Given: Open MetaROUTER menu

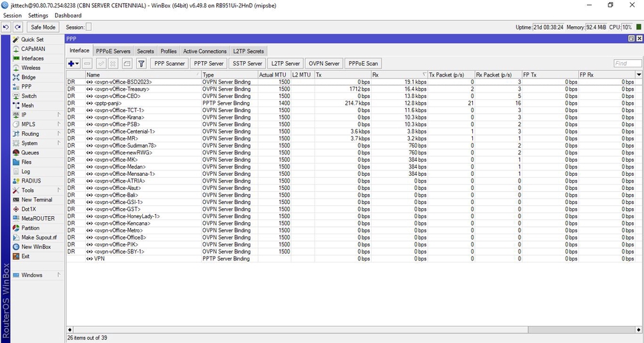Looking at the screenshot, I should (x=38, y=219).
